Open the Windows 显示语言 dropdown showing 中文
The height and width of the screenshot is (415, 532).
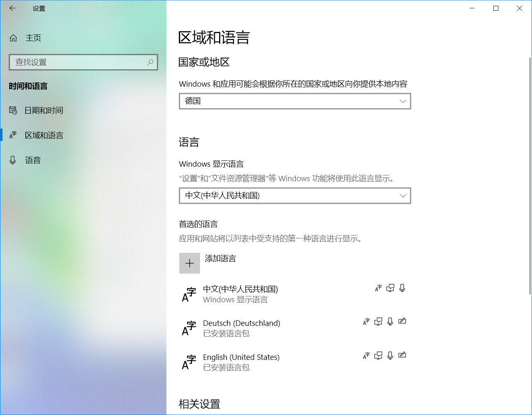295,196
